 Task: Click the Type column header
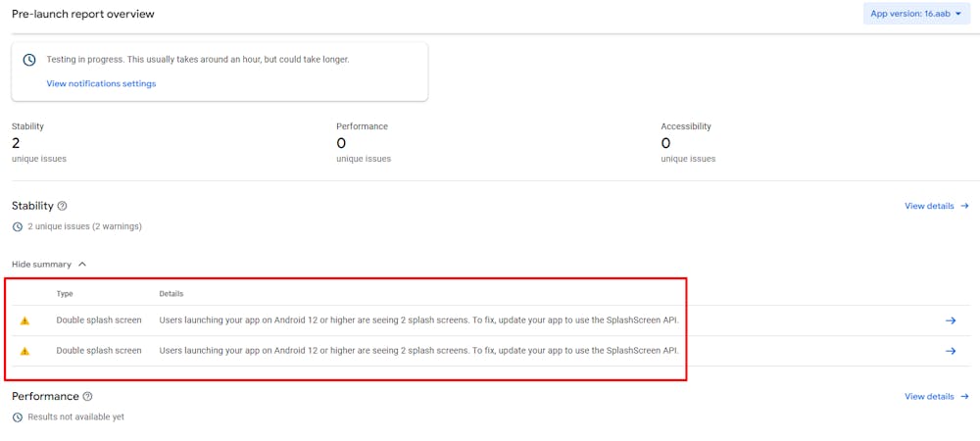[x=65, y=294]
